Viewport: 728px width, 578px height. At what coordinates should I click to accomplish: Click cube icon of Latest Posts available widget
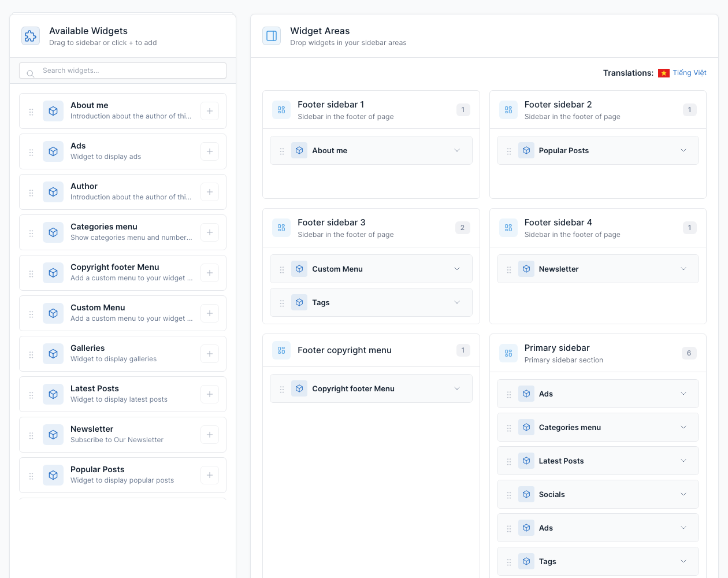point(53,394)
